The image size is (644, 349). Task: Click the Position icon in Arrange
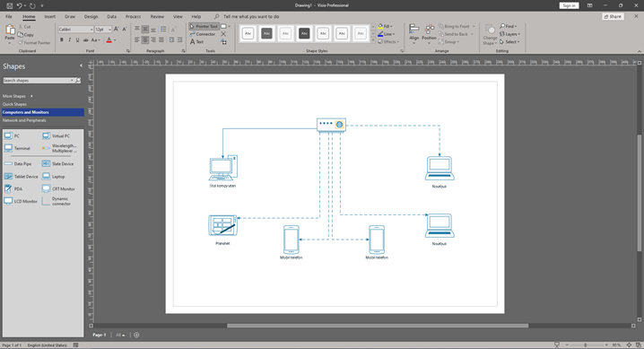pos(430,32)
